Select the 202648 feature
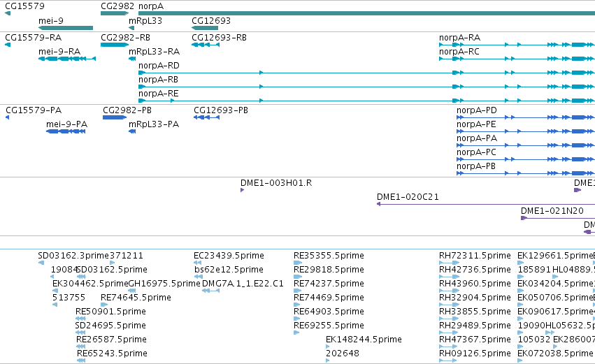Screen dimensions: 595x364 click(343, 354)
